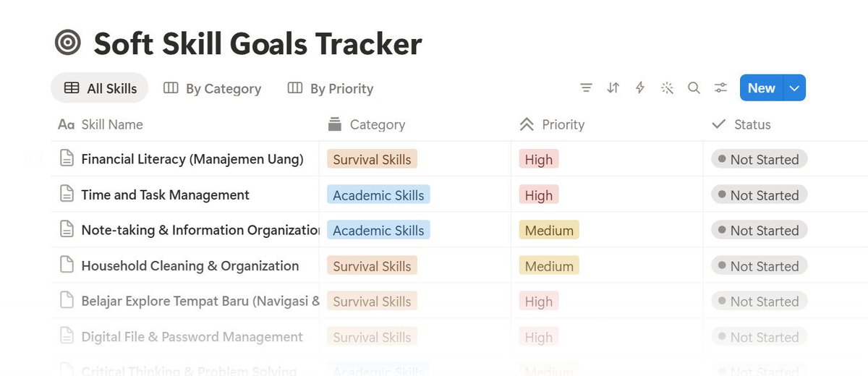Expand the dropdown arrow next to New

[794, 88]
